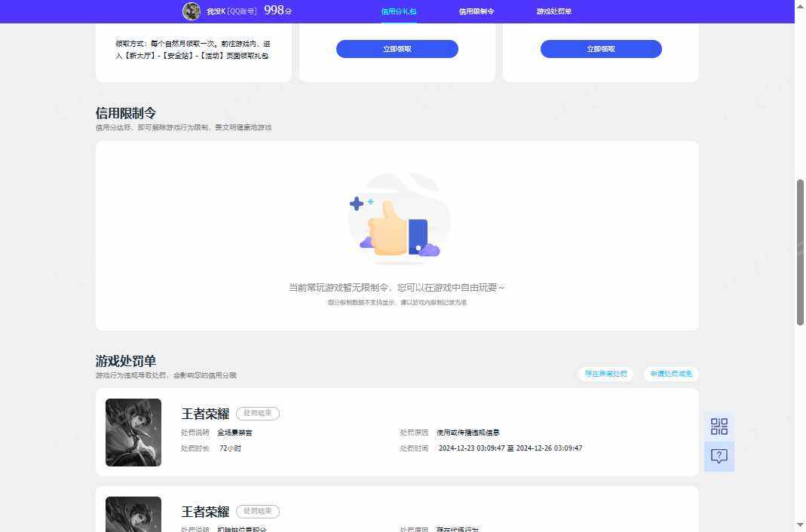Open the QR code sidebar icon
This screenshot has width=806, height=532.
719,427
